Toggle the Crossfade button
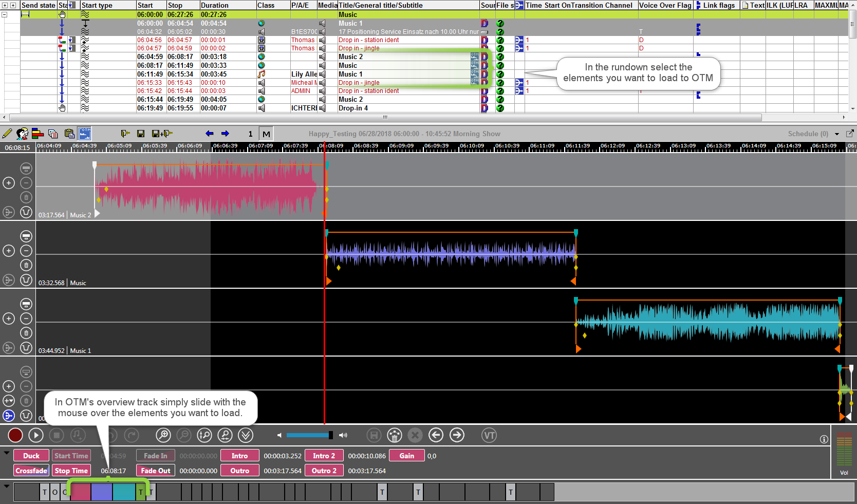Viewport: 857px width, 504px height. click(31, 471)
